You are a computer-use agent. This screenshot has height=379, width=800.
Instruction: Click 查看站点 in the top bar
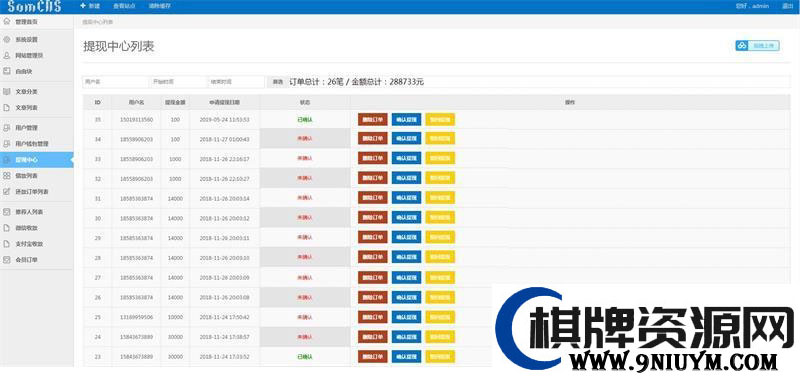click(124, 7)
